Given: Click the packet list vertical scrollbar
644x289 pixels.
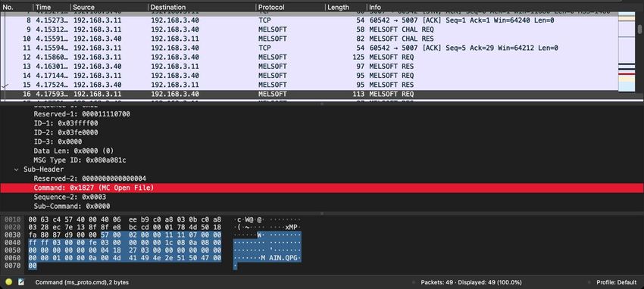Looking at the screenshot, I should [x=639, y=30].
